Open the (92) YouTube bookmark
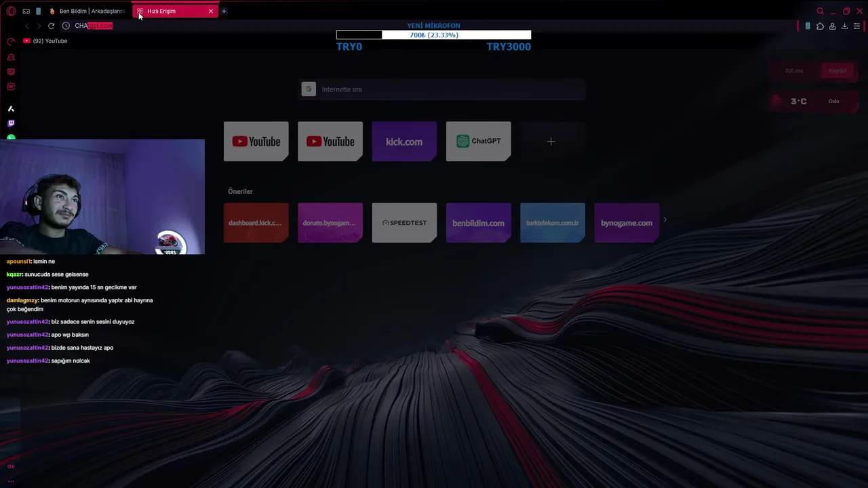868x488 pixels. coord(45,41)
